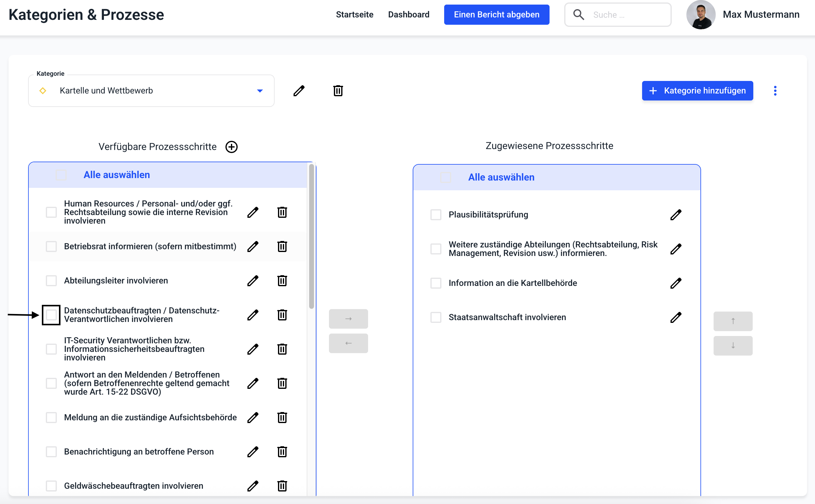
Task: Select all available process steps
Action: click(61, 175)
